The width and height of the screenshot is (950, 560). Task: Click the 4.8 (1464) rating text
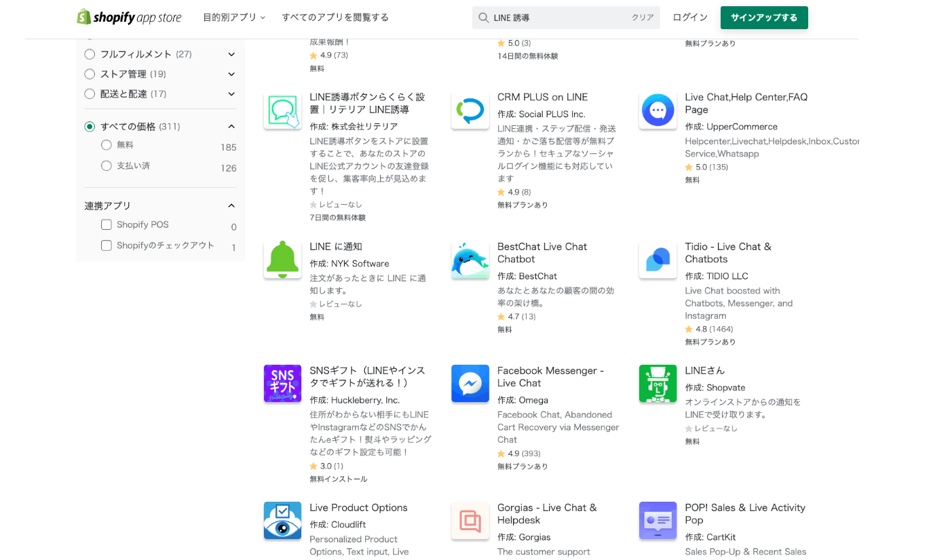(x=709, y=329)
